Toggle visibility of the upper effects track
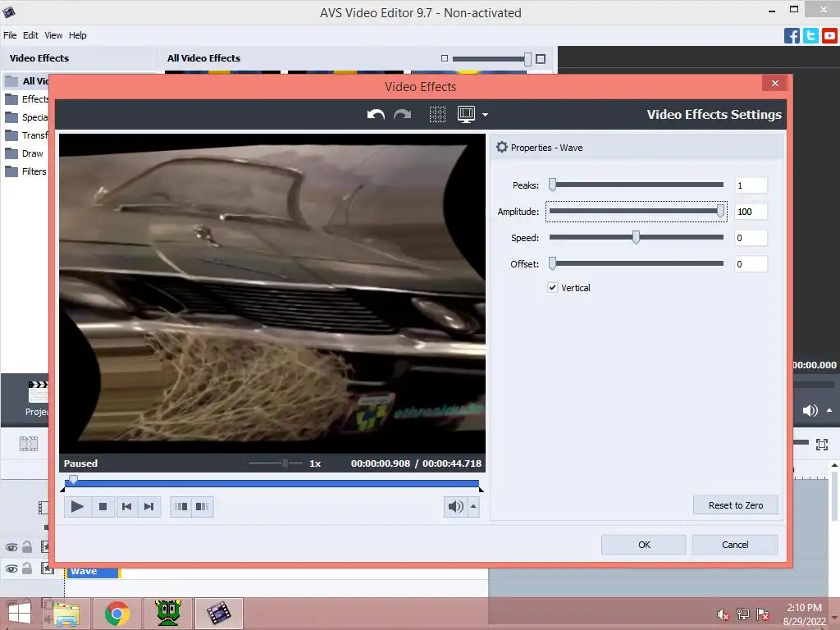 (11, 547)
